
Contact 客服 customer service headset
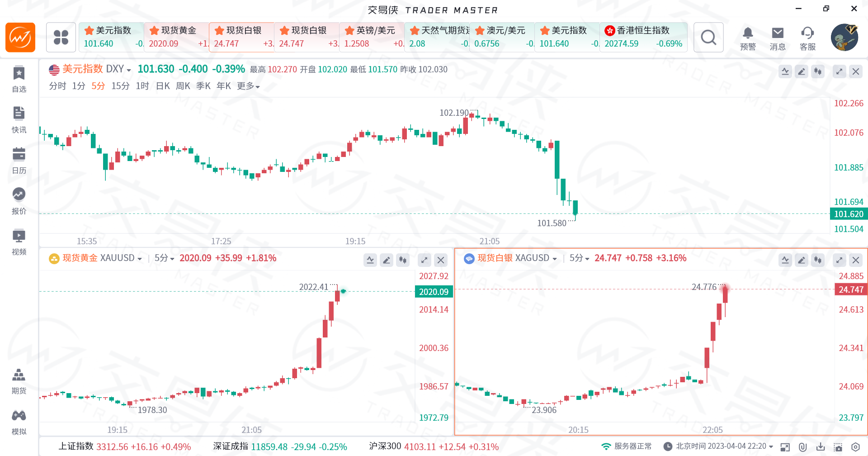(807, 38)
